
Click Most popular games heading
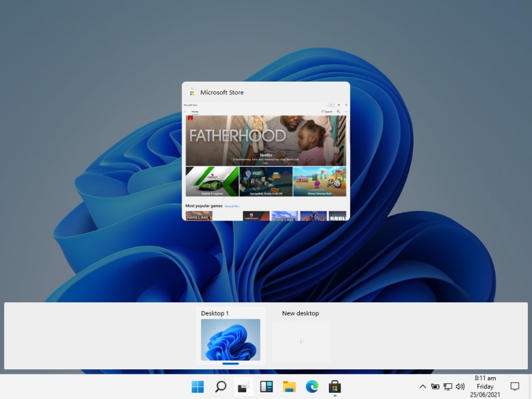[204, 206]
